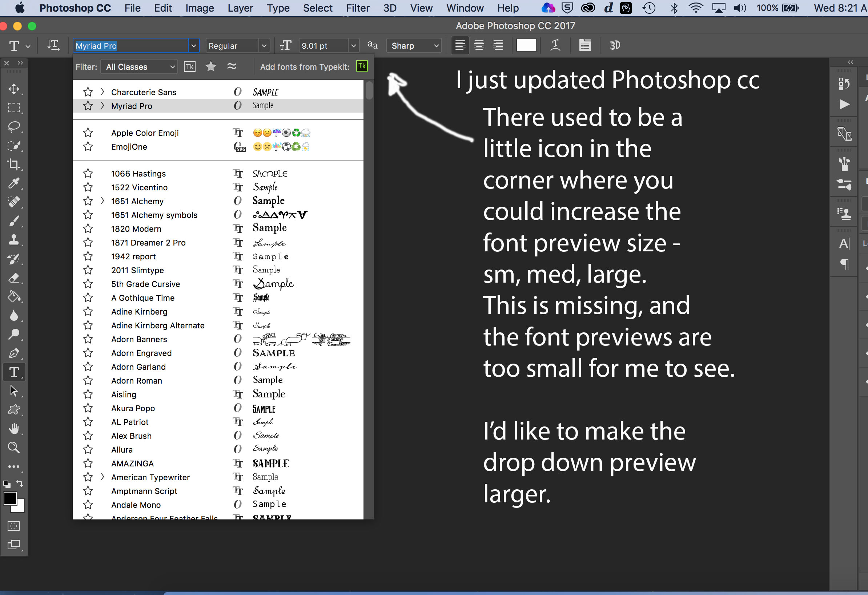
Task: Expand the Charcuterie Sans font family
Action: (x=101, y=92)
